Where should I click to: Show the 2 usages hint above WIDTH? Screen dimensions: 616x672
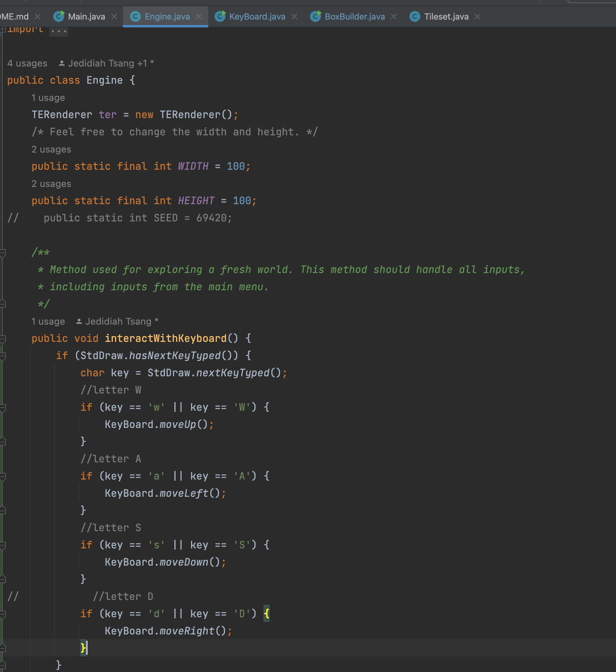pyautogui.click(x=51, y=149)
